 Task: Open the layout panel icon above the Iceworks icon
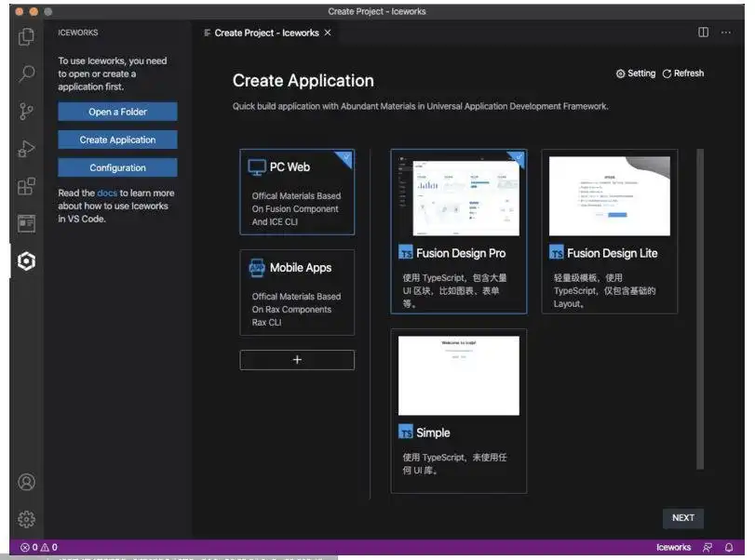[26, 223]
